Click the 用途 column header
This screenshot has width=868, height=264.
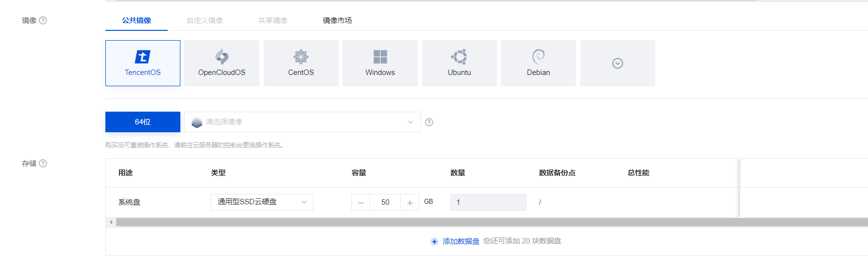click(125, 173)
